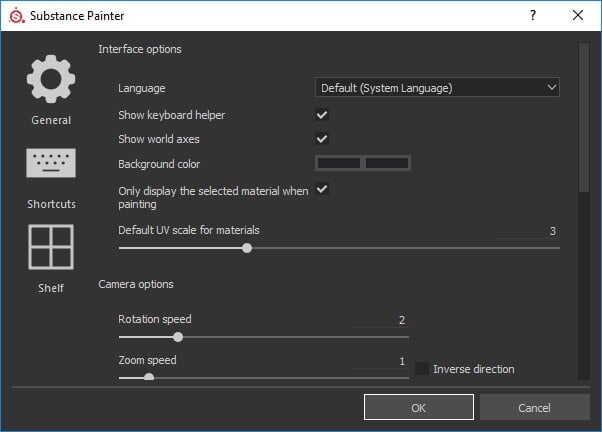Click the Camera options heading

(136, 284)
